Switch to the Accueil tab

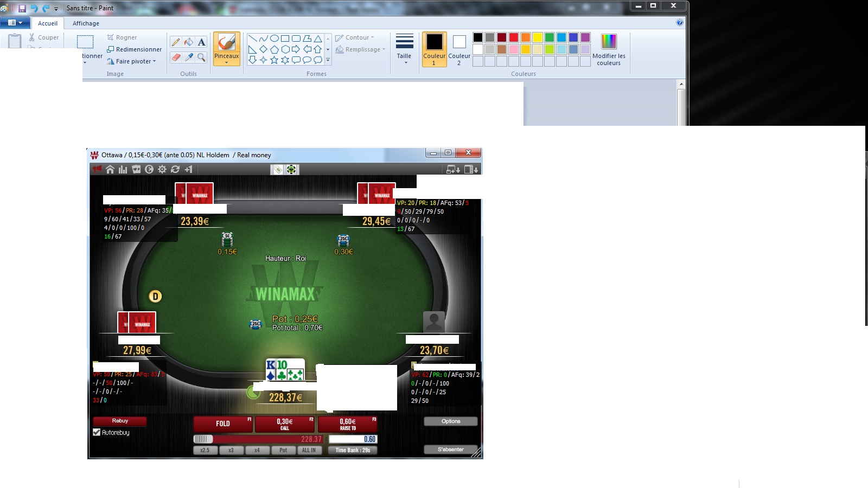click(x=48, y=23)
